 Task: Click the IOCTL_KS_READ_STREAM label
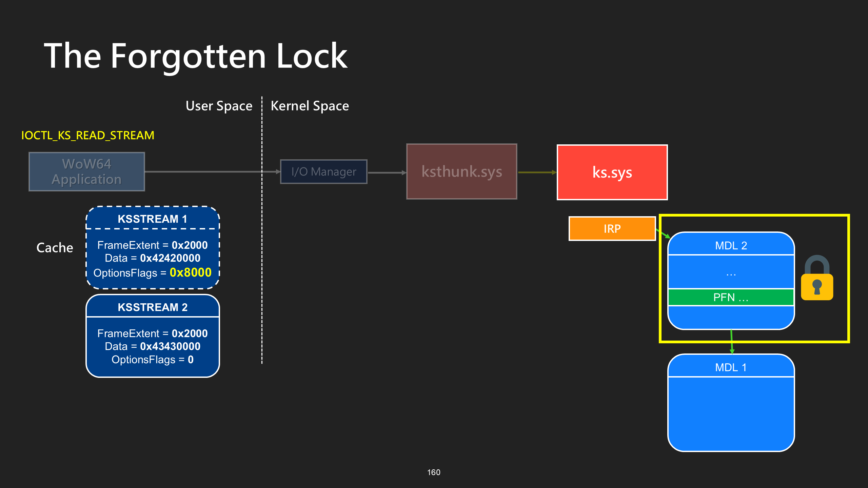click(88, 135)
